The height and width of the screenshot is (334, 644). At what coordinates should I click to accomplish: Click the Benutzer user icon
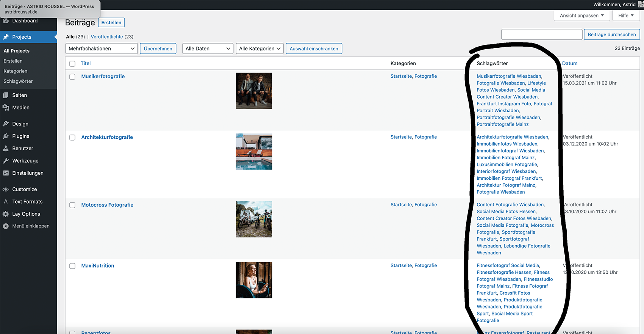[6, 149]
